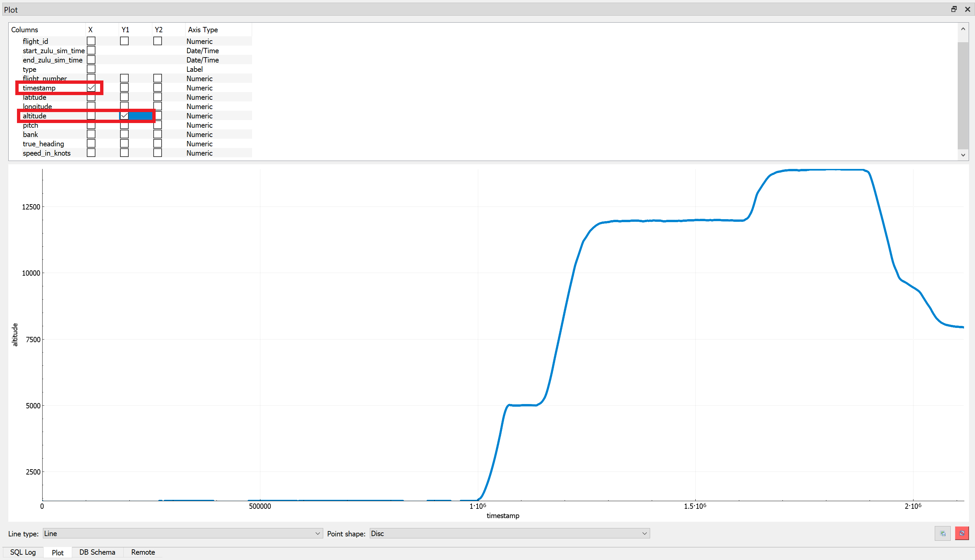Screen dimensions: 975x560
Task: Uncheck altitude Y1 checkbox
Action: tap(124, 115)
